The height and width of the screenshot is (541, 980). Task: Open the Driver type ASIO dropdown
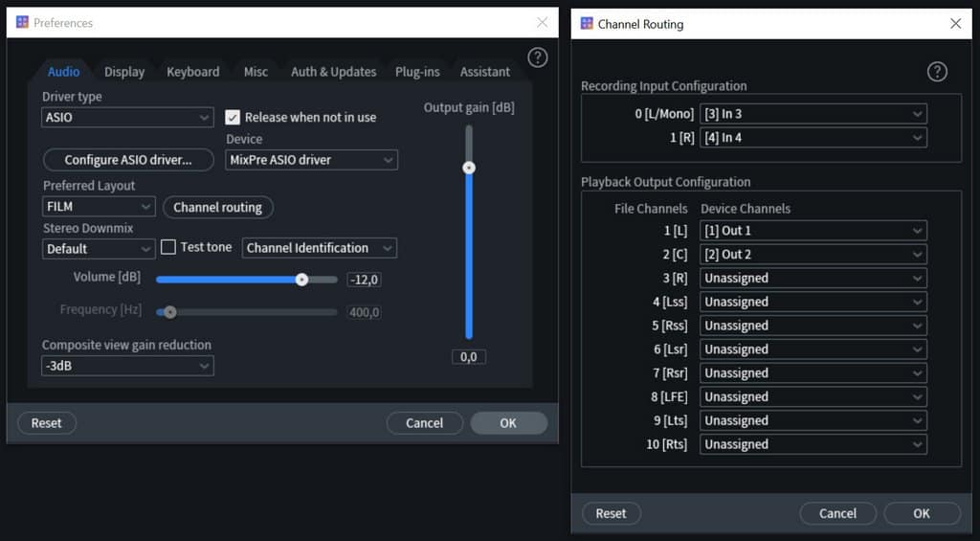point(127,117)
